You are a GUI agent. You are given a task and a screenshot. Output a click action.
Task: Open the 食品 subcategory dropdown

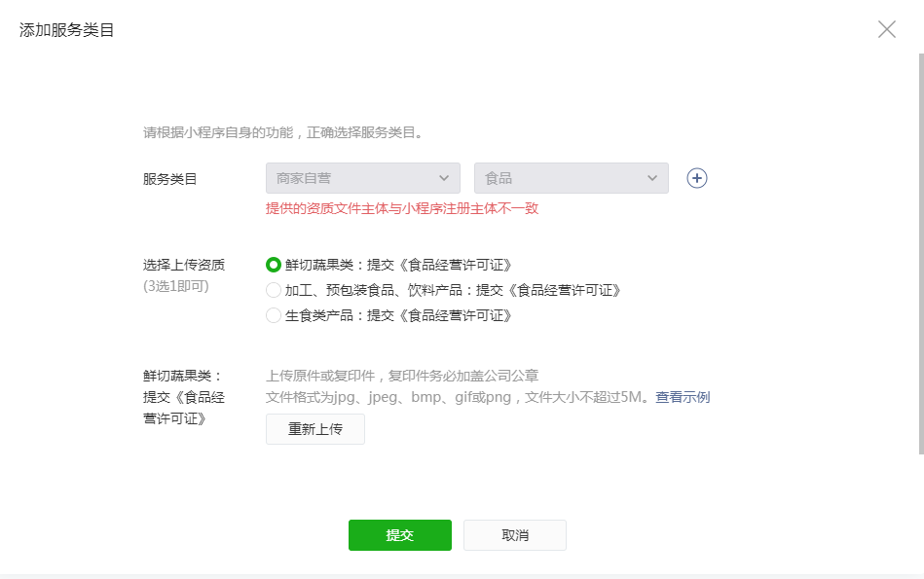[571, 178]
